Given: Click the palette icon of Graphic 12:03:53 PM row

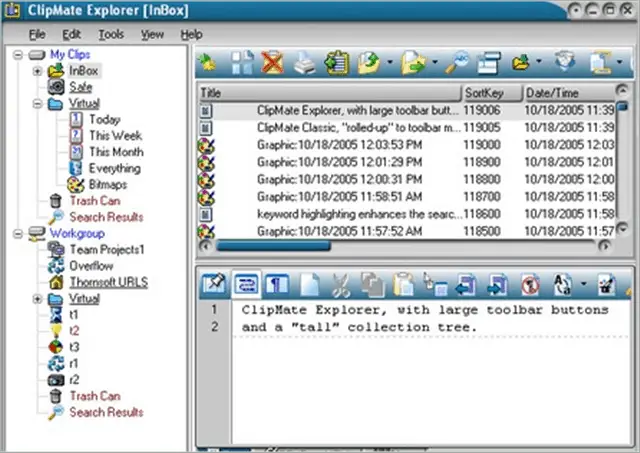Looking at the screenshot, I should coord(206,145).
